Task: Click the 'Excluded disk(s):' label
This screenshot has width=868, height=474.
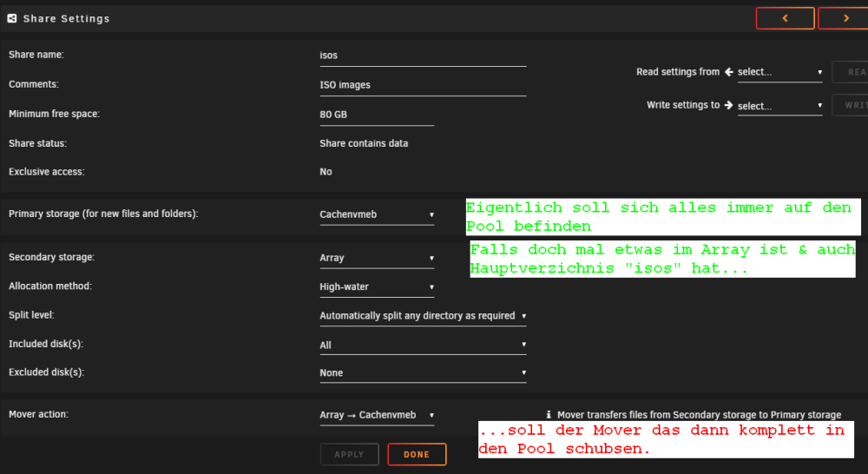Action: [x=47, y=372]
